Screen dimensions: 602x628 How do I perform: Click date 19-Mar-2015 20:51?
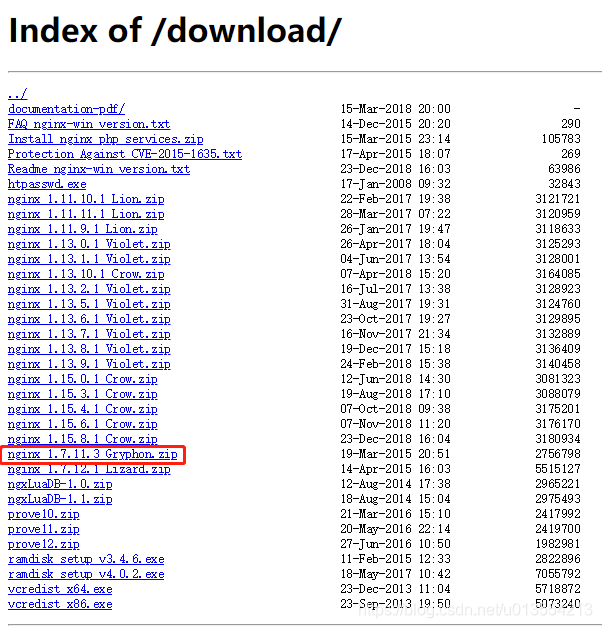[x=395, y=454]
